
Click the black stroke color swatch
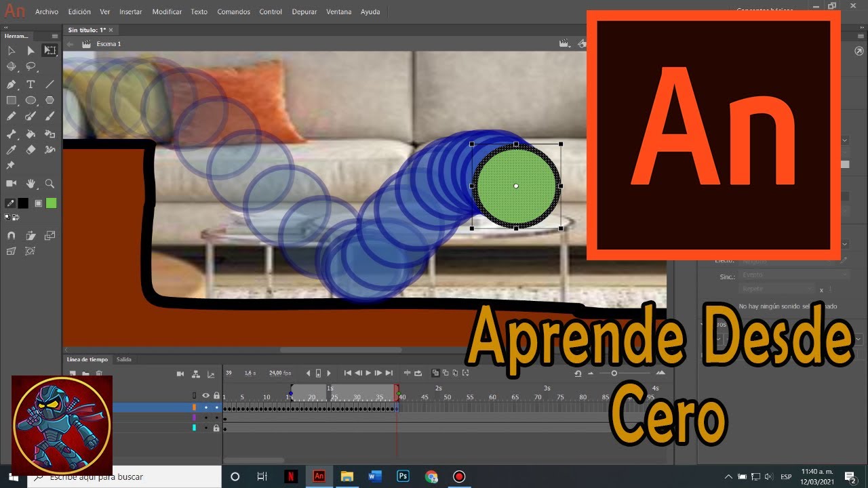click(23, 203)
